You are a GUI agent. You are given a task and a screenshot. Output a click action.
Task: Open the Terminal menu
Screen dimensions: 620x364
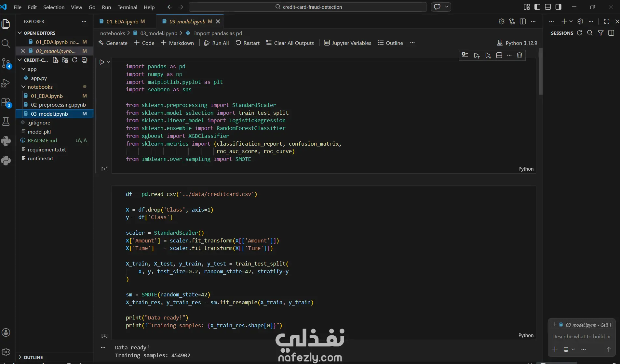click(x=127, y=7)
